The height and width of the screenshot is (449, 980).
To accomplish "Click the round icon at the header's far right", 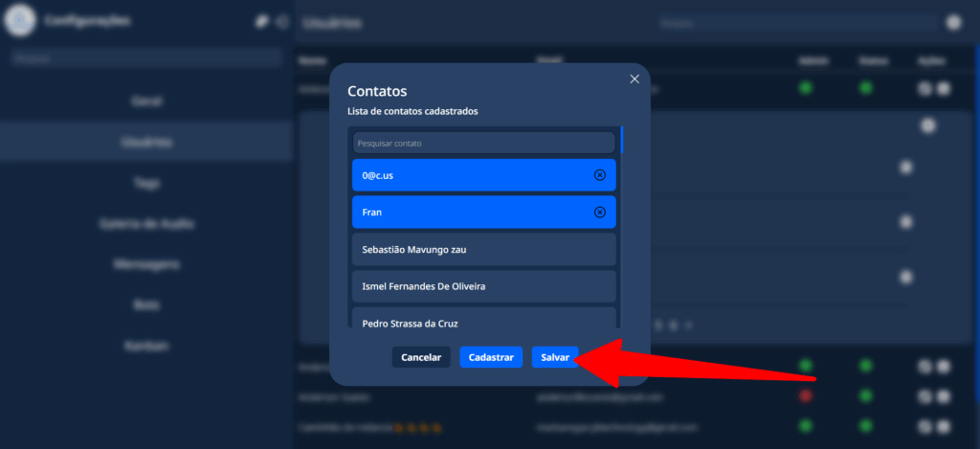I will pos(953,22).
